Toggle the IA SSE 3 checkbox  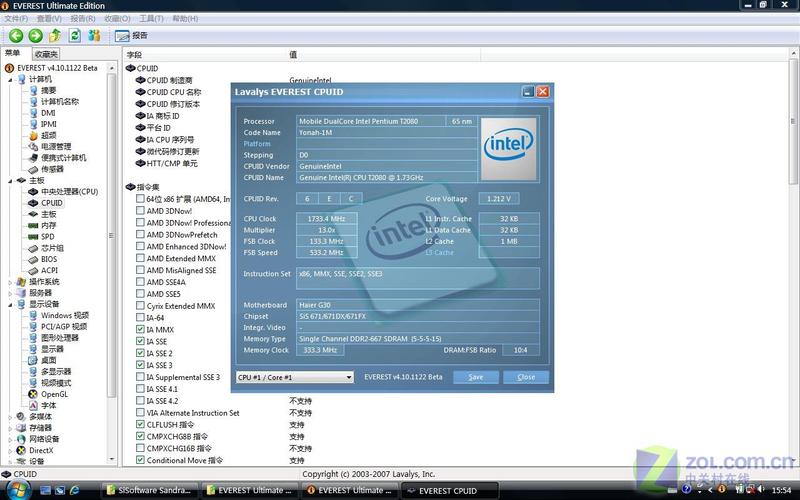[x=140, y=365]
